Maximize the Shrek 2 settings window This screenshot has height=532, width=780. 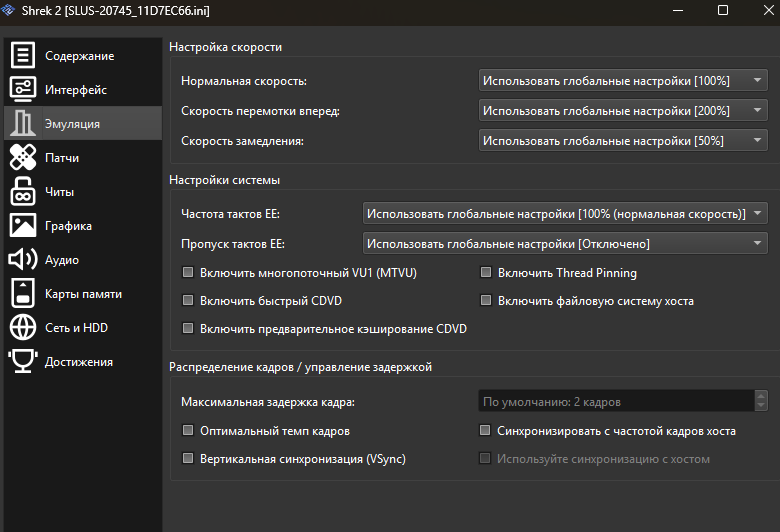[x=723, y=10]
